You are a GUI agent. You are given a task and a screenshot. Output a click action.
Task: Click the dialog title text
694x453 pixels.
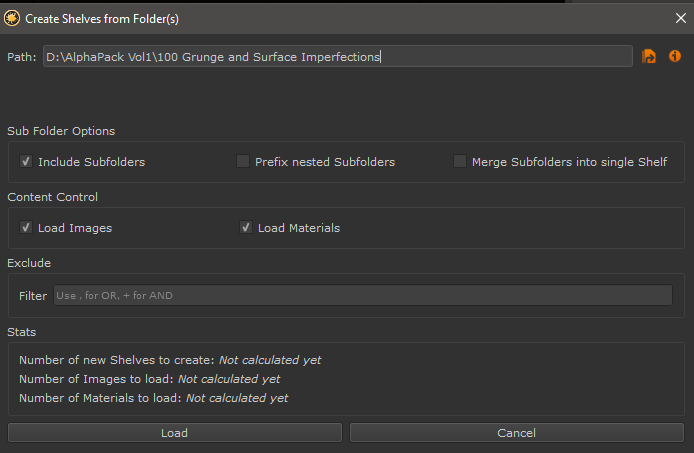[x=104, y=17]
